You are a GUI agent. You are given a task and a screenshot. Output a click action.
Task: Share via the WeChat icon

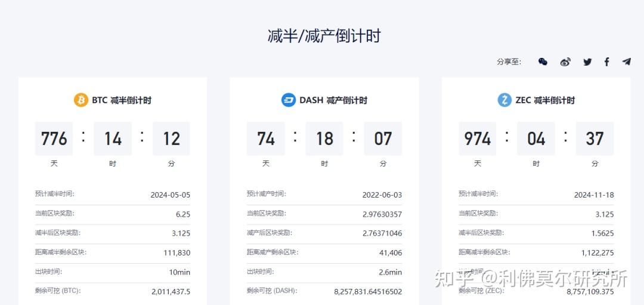pos(543,61)
